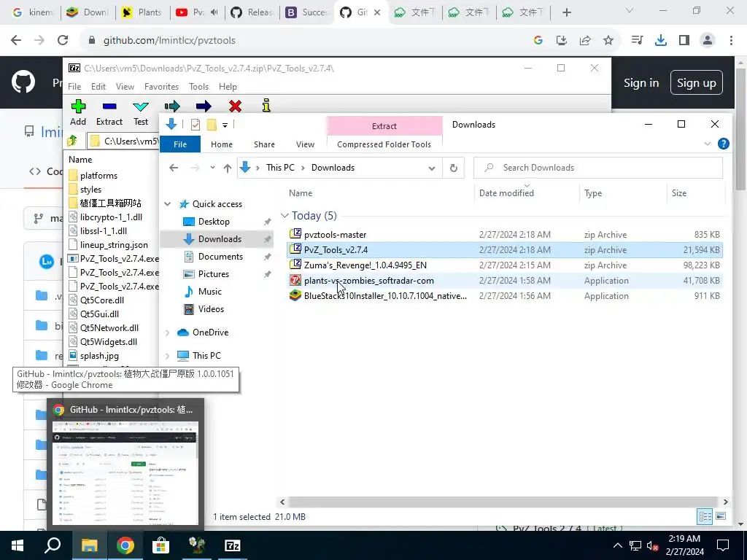
Task: Sort by Date modified column header
Action: pos(506,192)
